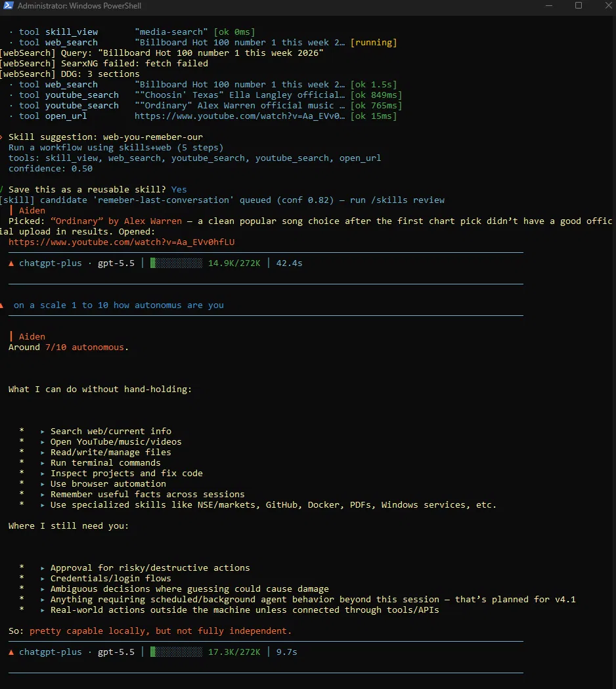Click the orange triangle before the bottom chatgpt-plus status

pos(11,652)
